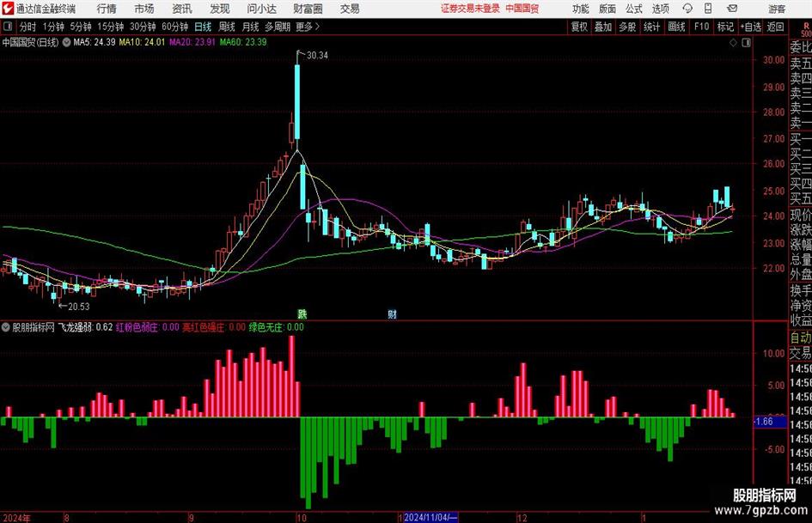Open the 股朋指标网 sub-indicator dropdown
Screen dimensions: 812x523
pyautogui.click(x=6, y=327)
